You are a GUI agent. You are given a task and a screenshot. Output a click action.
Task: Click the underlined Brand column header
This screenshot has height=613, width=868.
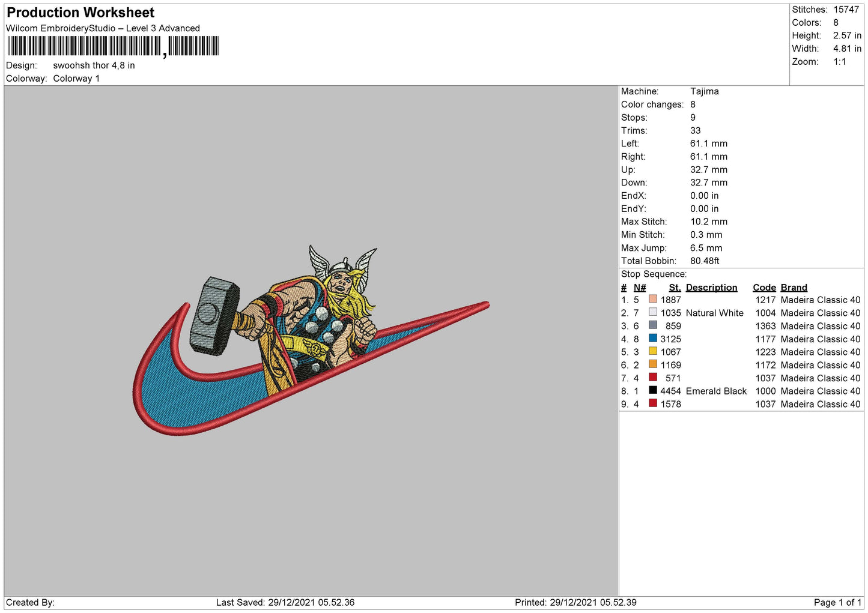[794, 288]
